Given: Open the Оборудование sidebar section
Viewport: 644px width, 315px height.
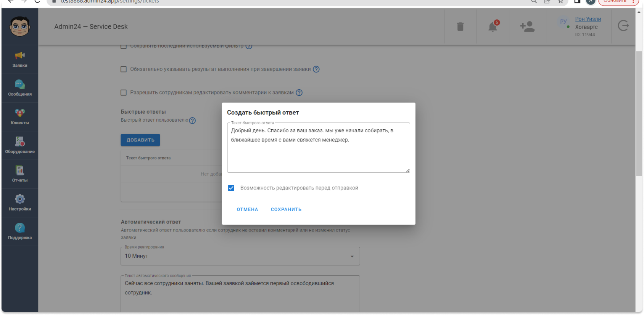Looking at the screenshot, I should [20, 145].
